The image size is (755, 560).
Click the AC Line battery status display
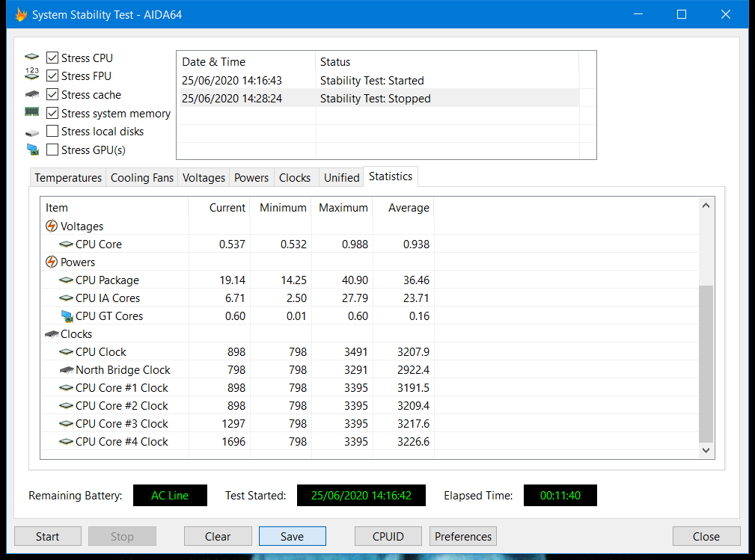(x=170, y=495)
